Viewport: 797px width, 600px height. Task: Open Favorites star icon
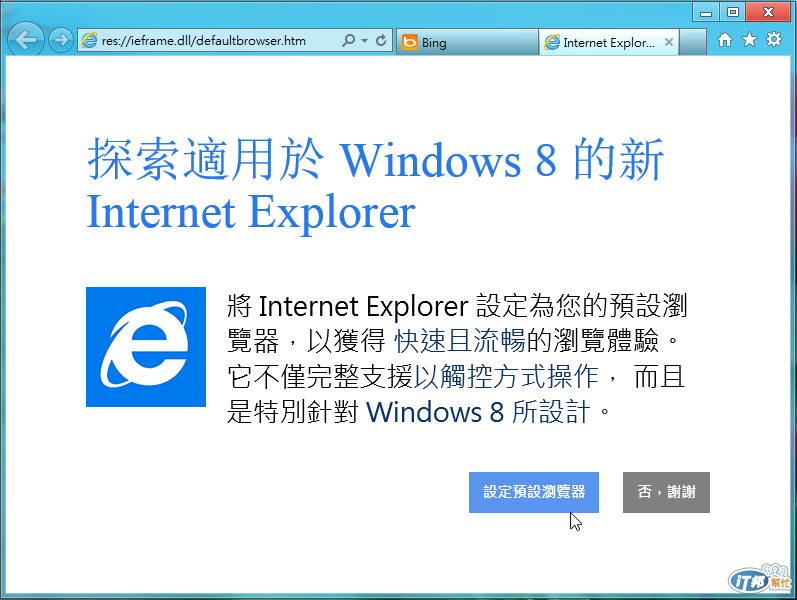pyautogui.click(x=749, y=40)
